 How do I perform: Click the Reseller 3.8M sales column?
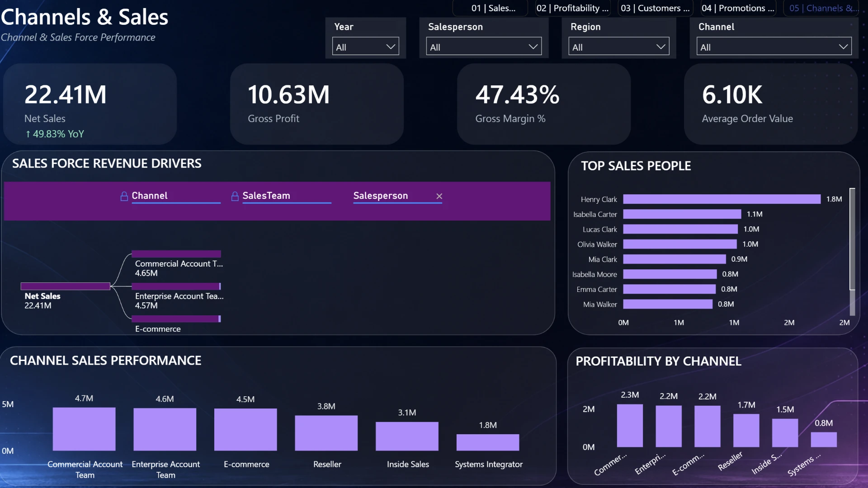click(326, 433)
